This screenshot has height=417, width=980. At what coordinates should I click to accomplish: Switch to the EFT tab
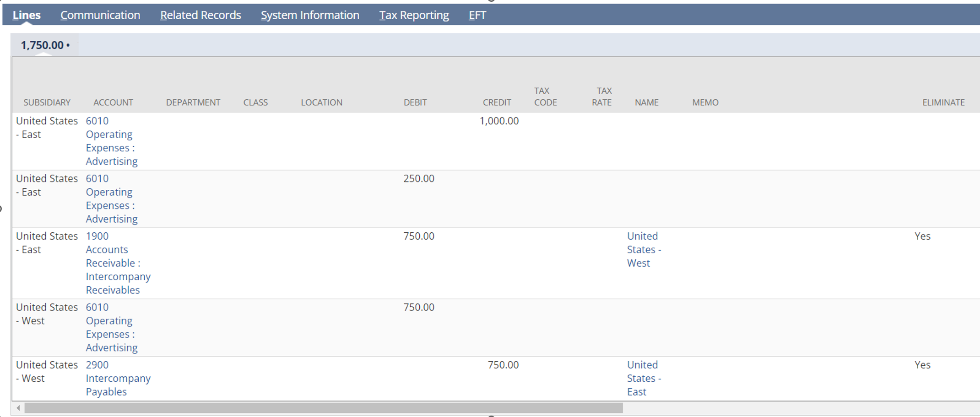[477, 15]
